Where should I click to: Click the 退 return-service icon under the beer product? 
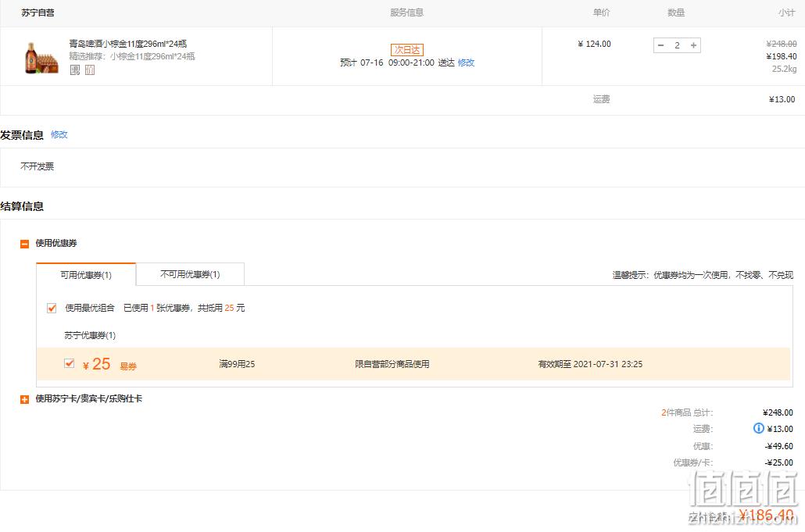(75, 70)
